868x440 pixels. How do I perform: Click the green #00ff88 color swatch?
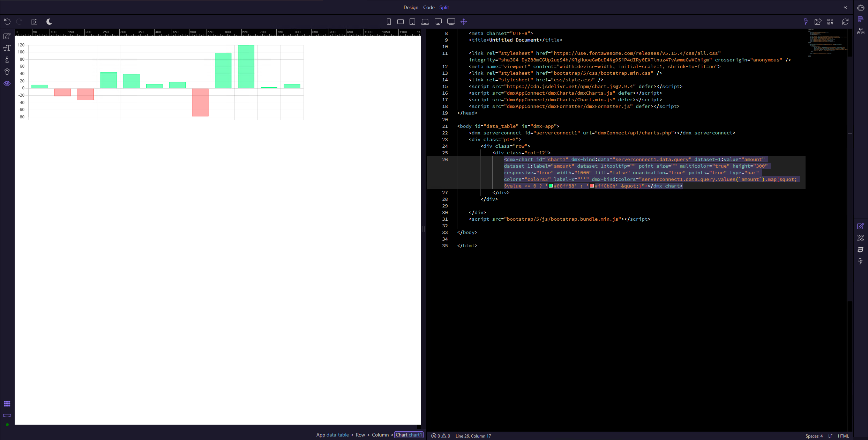click(551, 186)
